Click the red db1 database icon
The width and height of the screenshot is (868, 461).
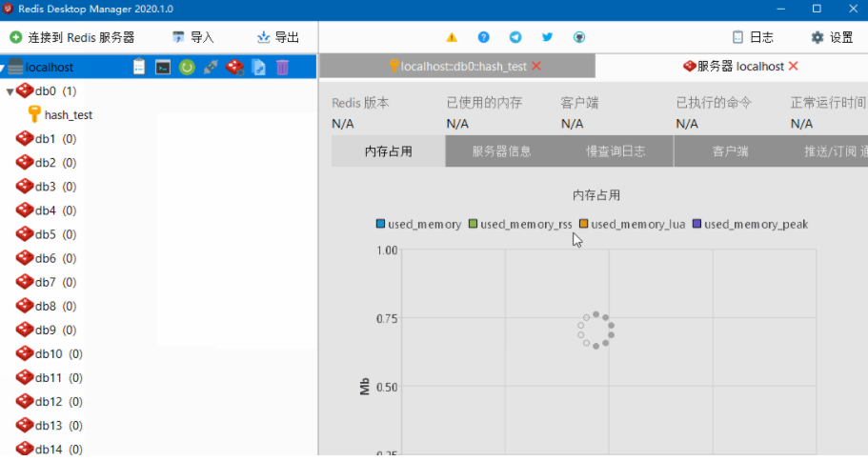pos(25,138)
